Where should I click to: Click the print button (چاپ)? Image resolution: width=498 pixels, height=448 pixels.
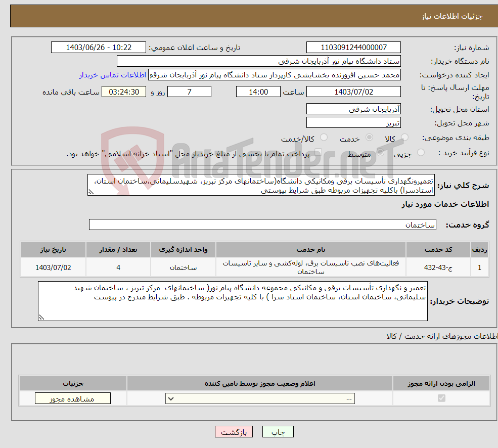tap(278, 432)
